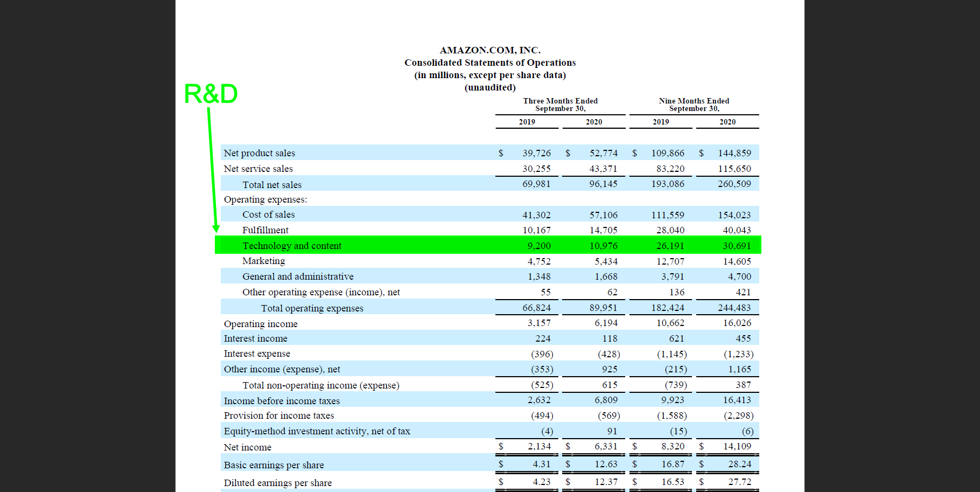
Task: Select the "Income before income taxes" label
Action: click(282, 401)
